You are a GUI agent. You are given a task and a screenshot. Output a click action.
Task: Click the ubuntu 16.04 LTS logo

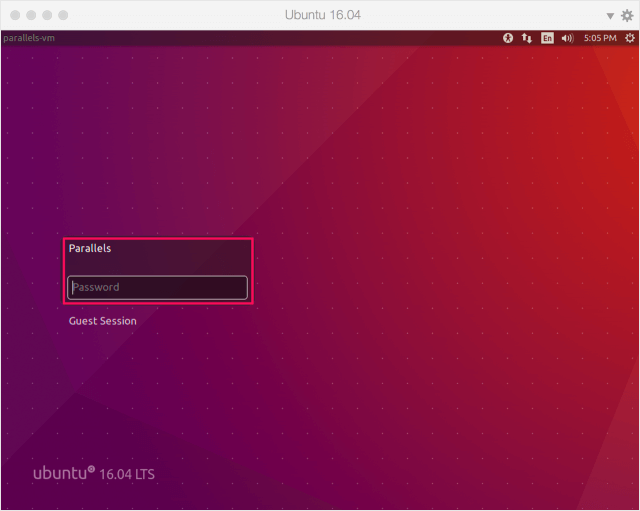[94, 473]
